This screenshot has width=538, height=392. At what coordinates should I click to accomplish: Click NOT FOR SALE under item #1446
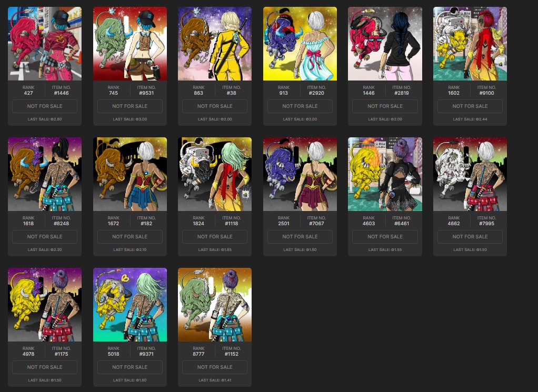pos(45,106)
